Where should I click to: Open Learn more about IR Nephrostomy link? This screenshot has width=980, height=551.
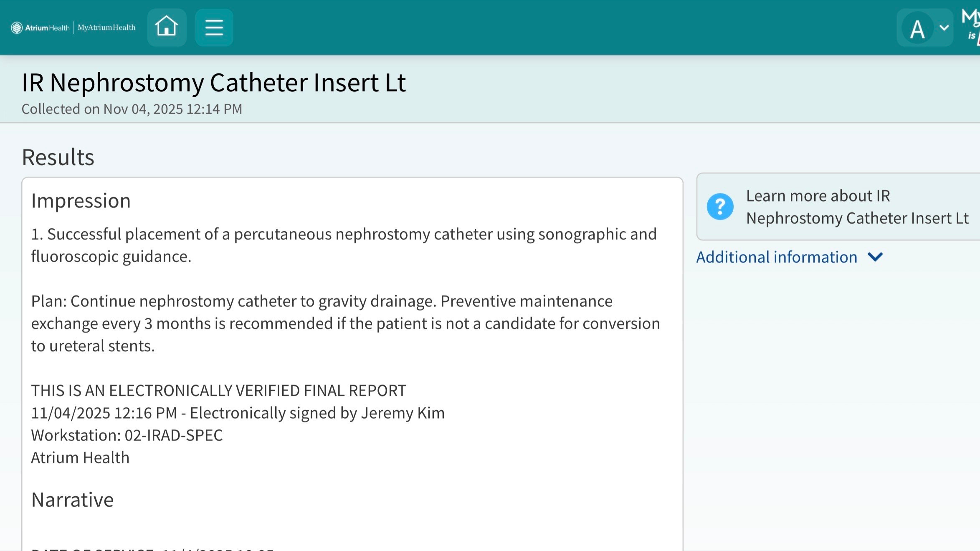857,207
